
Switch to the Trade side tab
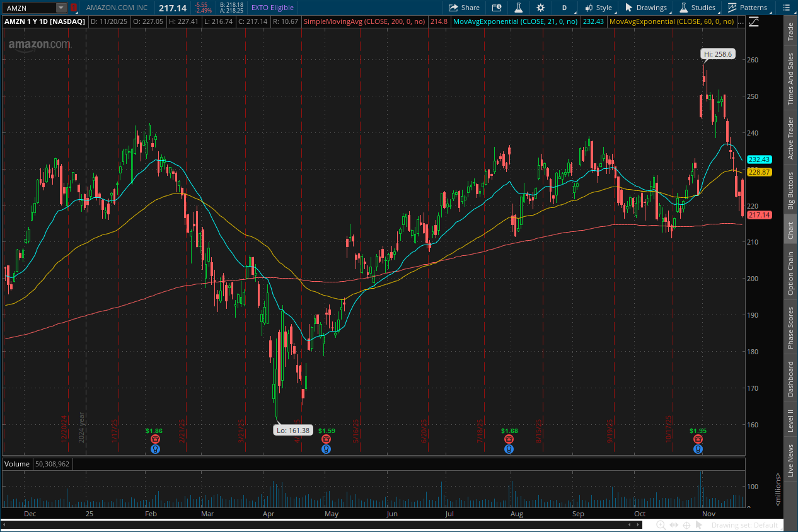790,32
